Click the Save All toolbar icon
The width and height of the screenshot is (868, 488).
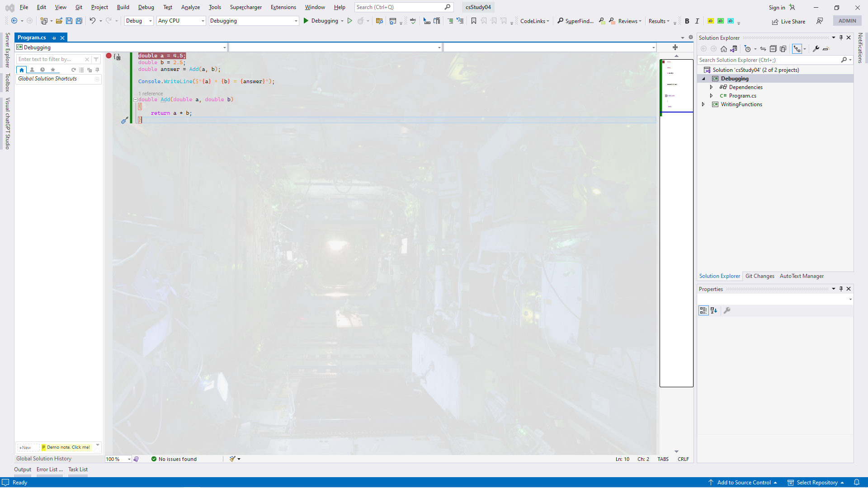click(79, 21)
